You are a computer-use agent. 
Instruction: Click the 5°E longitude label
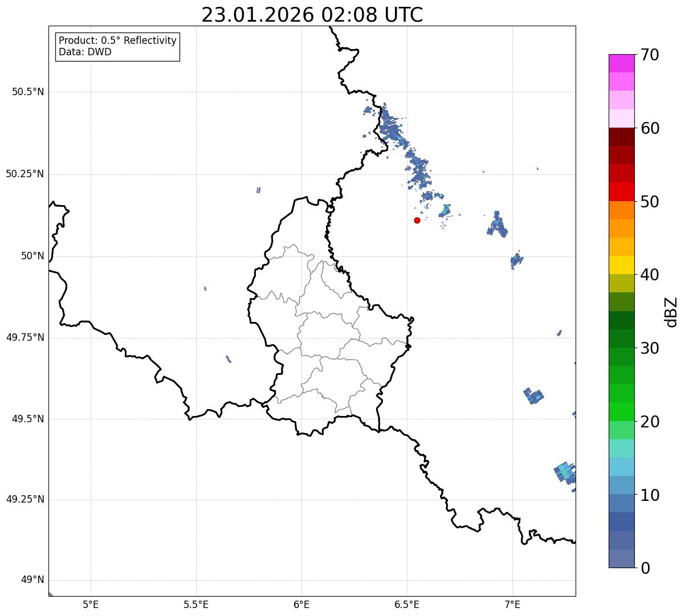point(91,604)
